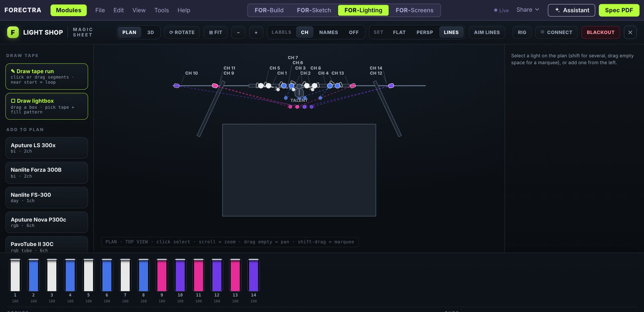Select the Draw lightbox tool
Screen dimensions: 644x312
(x=47, y=106)
